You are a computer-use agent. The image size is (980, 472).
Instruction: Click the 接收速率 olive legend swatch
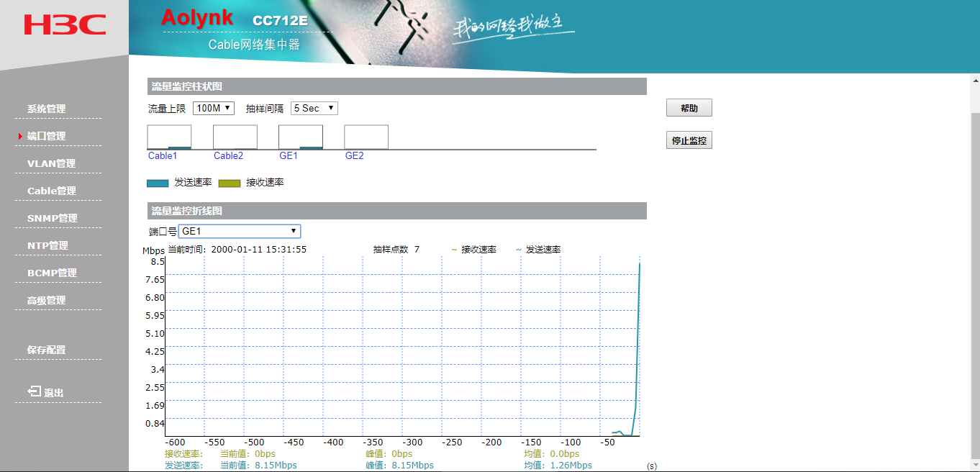(x=230, y=183)
